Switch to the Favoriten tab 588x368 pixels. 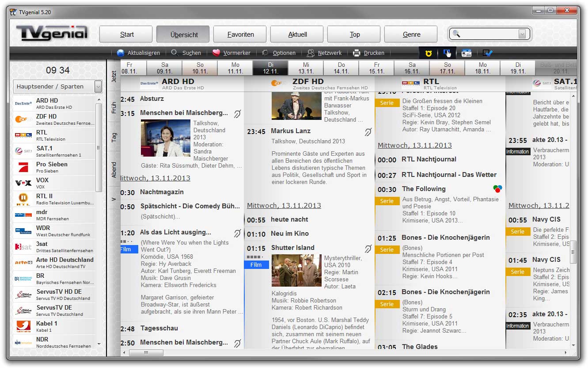[x=239, y=34]
